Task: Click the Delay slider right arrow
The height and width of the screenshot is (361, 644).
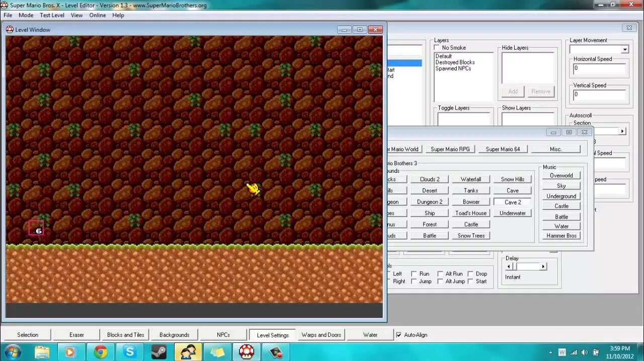Action: click(x=543, y=266)
